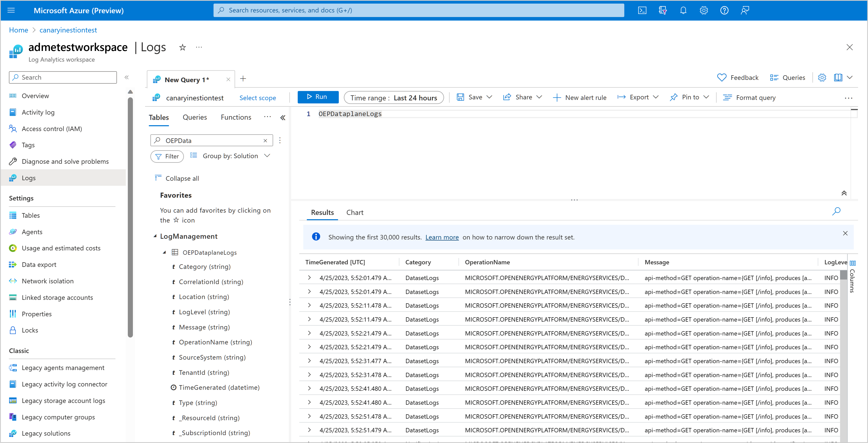
Task: Open the help and support icon
Action: coord(724,10)
